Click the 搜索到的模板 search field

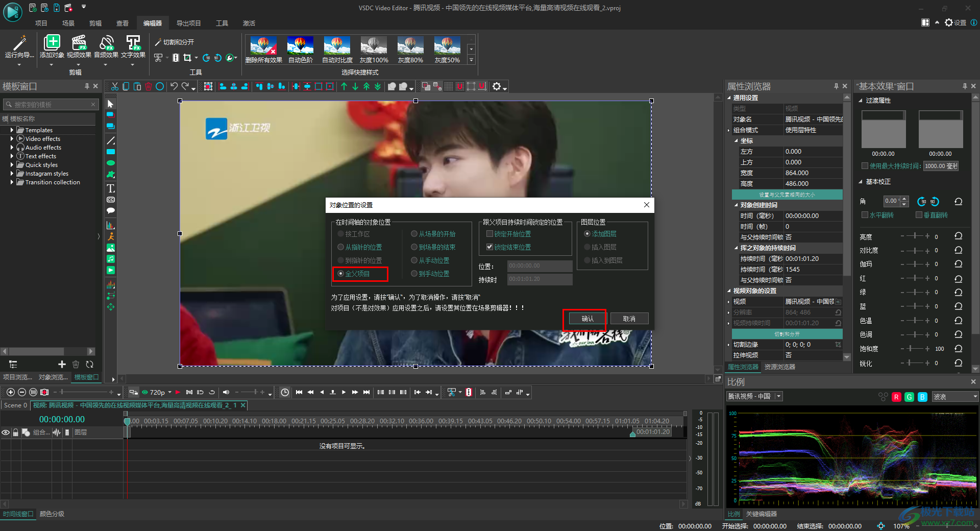point(51,105)
